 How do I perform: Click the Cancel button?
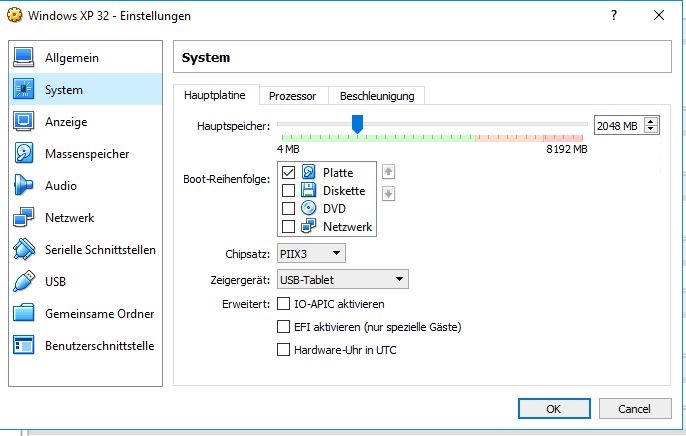click(x=634, y=408)
